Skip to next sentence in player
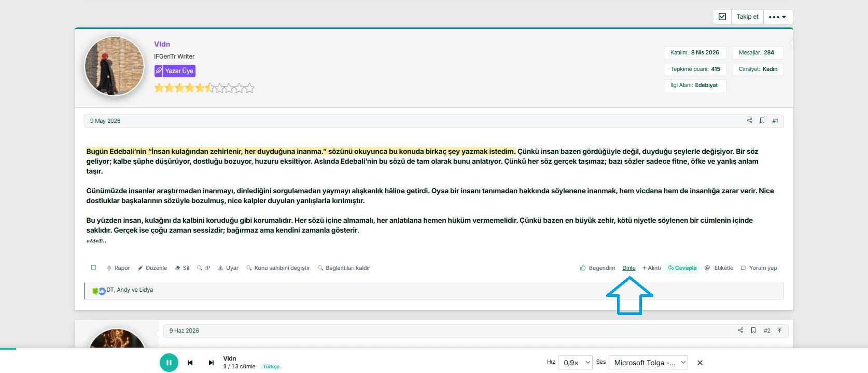 pyautogui.click(x=211, y=363)
